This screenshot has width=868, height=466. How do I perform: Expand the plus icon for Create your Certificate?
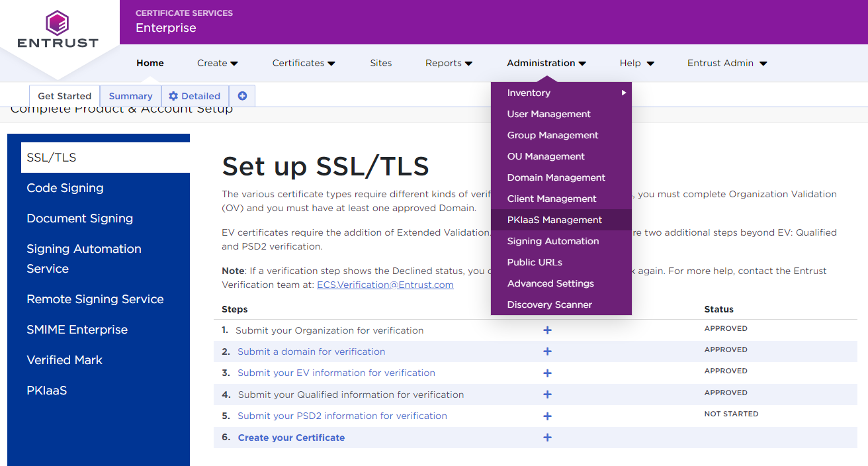(x=547, y=438)
